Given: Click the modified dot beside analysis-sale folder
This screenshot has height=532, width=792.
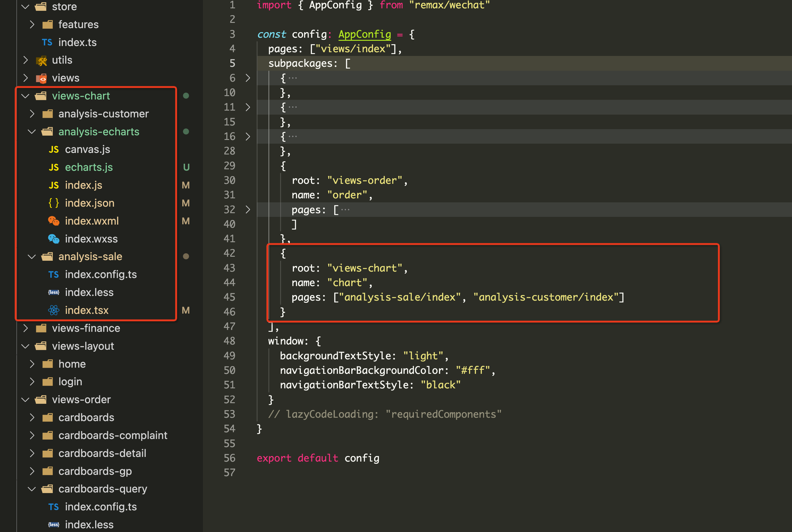Looking at the screenshot, I should (186, 256).
